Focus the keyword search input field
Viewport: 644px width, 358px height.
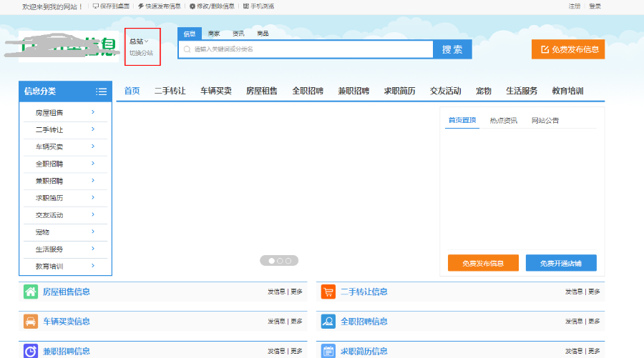click(x=306, y=49)
